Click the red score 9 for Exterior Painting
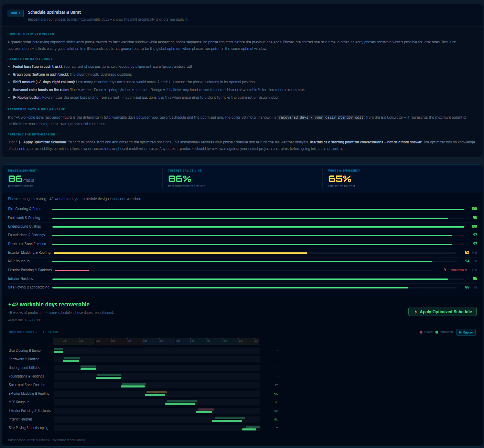 click(x=445, y=270)
